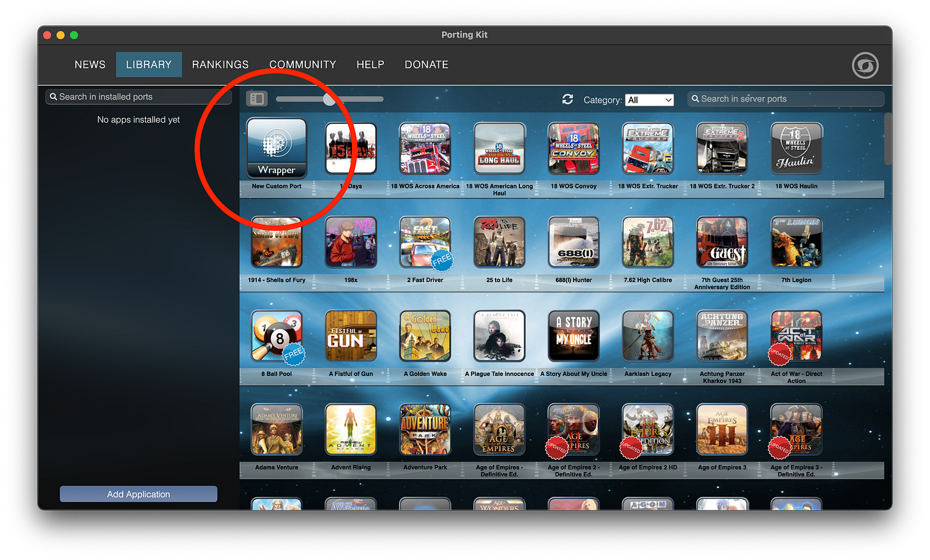Viewport: 930px width, 560px height.
Task: Click the refresh server ports icon
Action: point(567,99)
